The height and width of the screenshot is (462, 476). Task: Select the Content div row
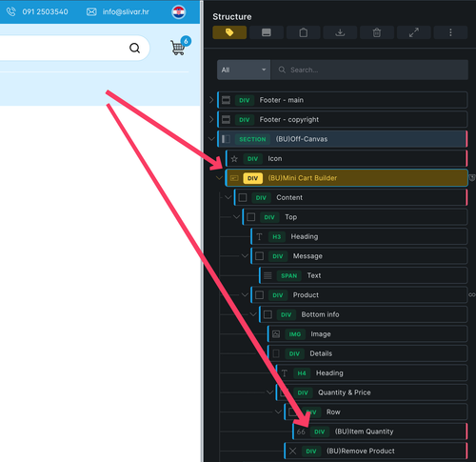click(350, 197)
